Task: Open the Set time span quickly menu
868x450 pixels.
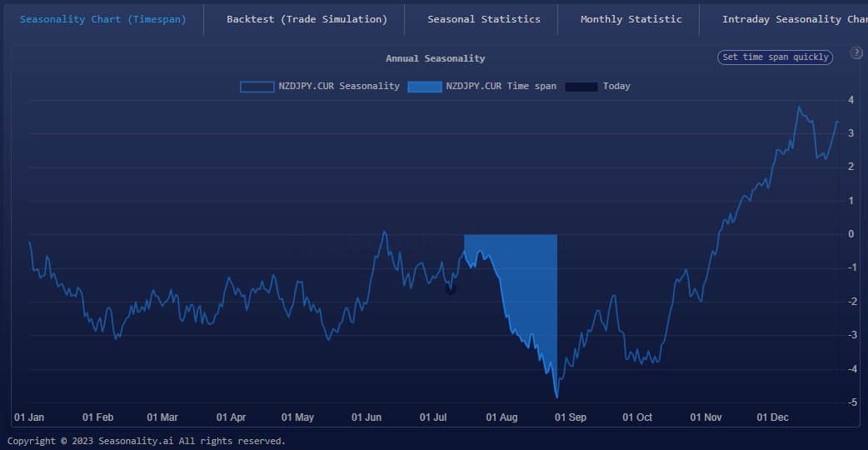Action: click(775, 57)
